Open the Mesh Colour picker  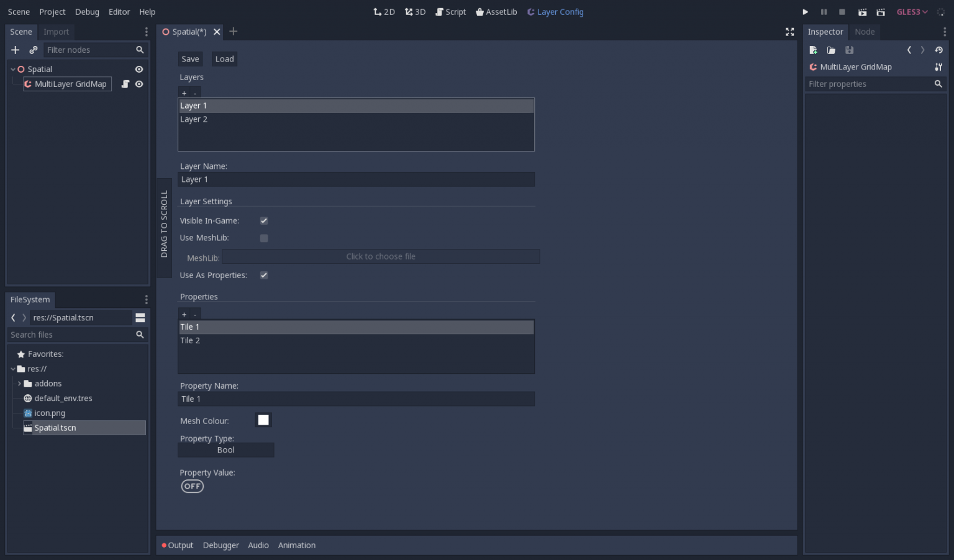tap(263, 420)
